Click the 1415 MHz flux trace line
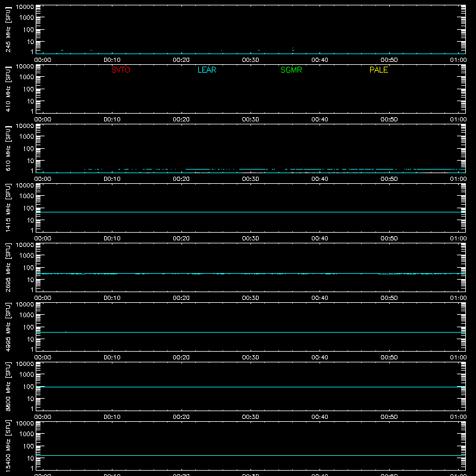The height and width of the screenshot is (476, 476). point(250,212)
